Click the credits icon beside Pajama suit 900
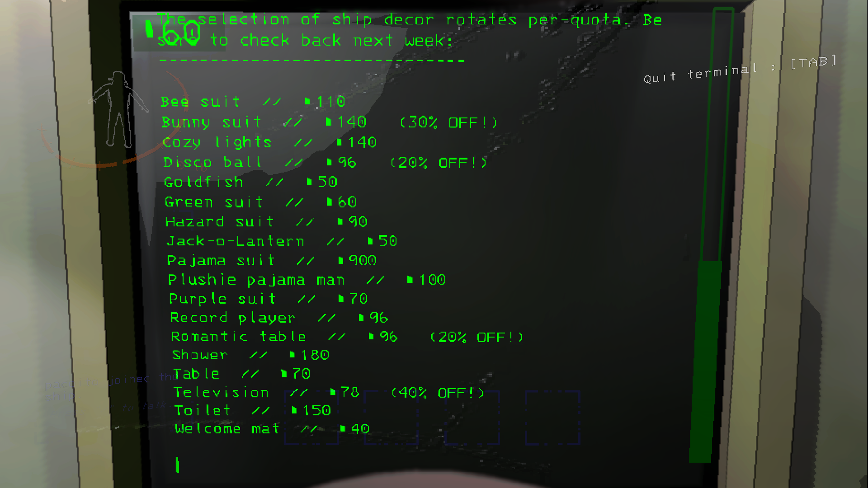This screenshot has height=488, width=868. click(341, 260)
